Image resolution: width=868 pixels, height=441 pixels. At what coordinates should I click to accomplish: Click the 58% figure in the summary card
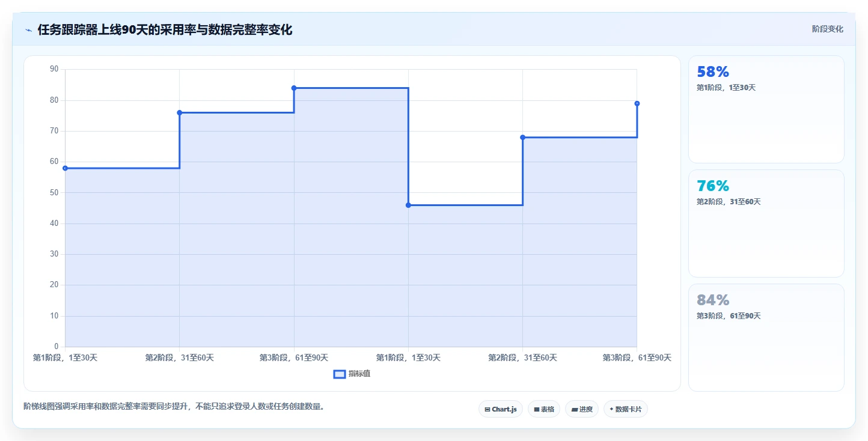(x=713, y=72)
